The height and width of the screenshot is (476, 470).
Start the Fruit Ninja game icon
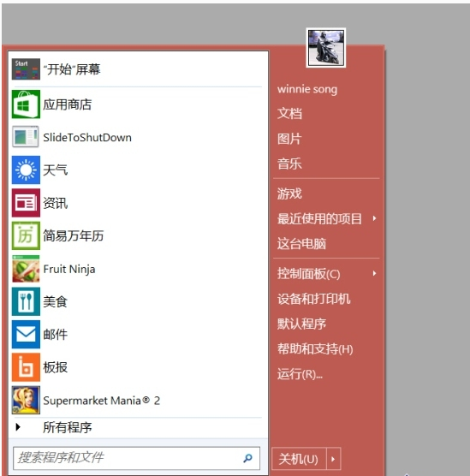26,269
